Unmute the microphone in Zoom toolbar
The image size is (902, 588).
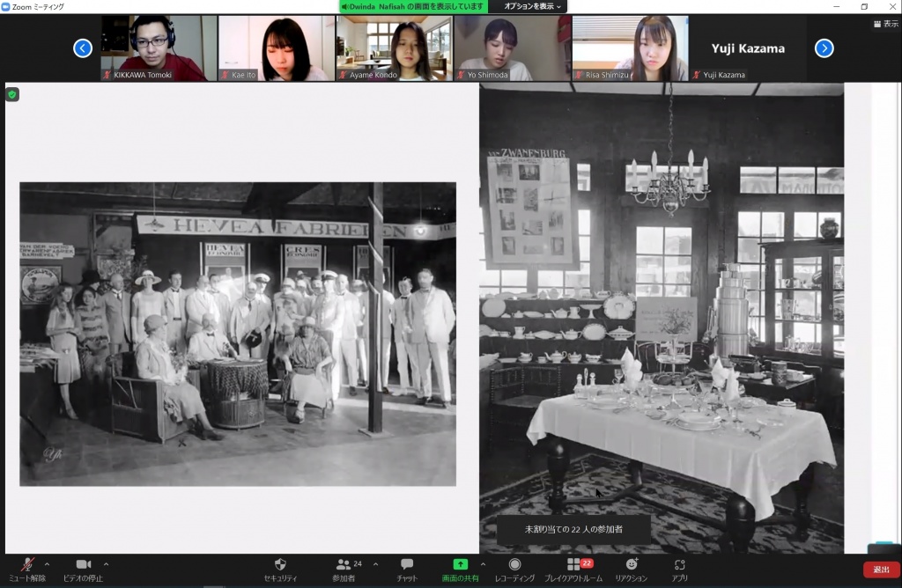(x=27, y=570)
